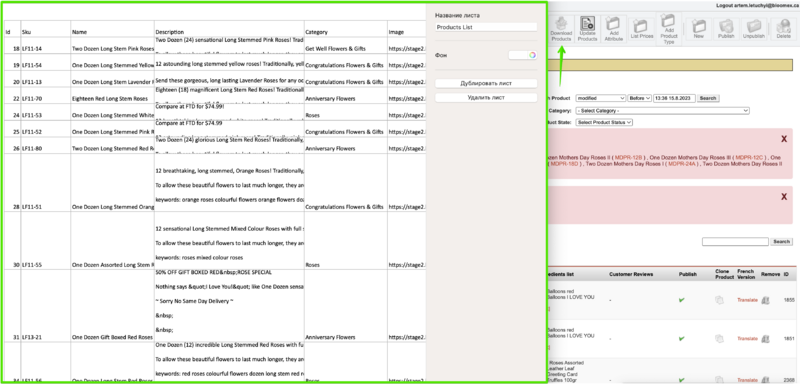Click Translate for product ID 1851

click(x=747, y=339)
